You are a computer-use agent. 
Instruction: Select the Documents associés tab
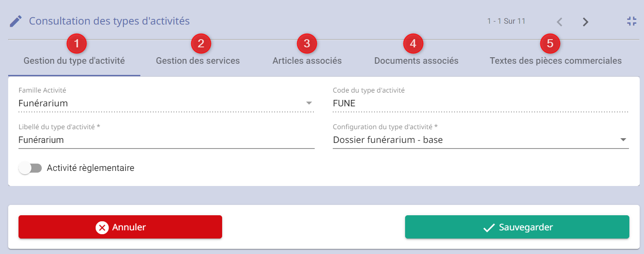(416, 61)
